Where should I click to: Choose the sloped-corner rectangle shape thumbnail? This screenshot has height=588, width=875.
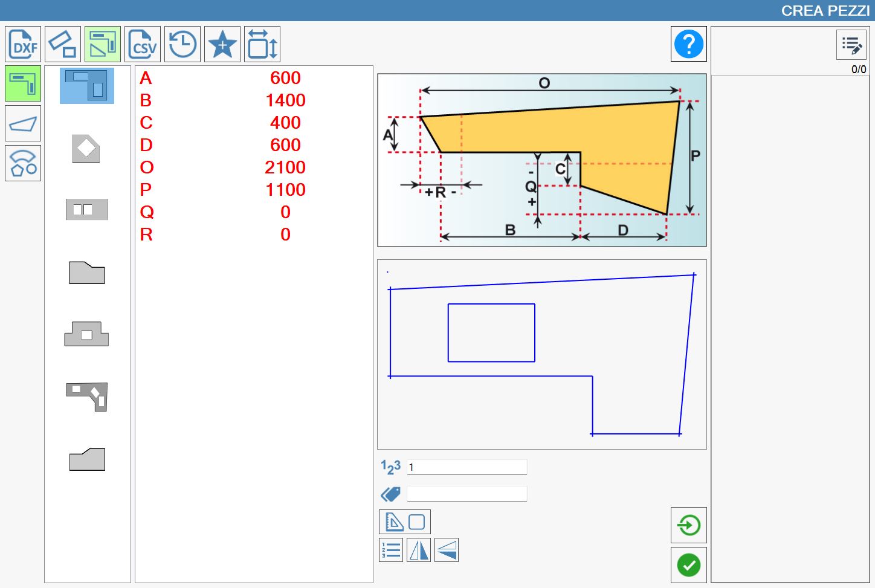coord(87,273)
